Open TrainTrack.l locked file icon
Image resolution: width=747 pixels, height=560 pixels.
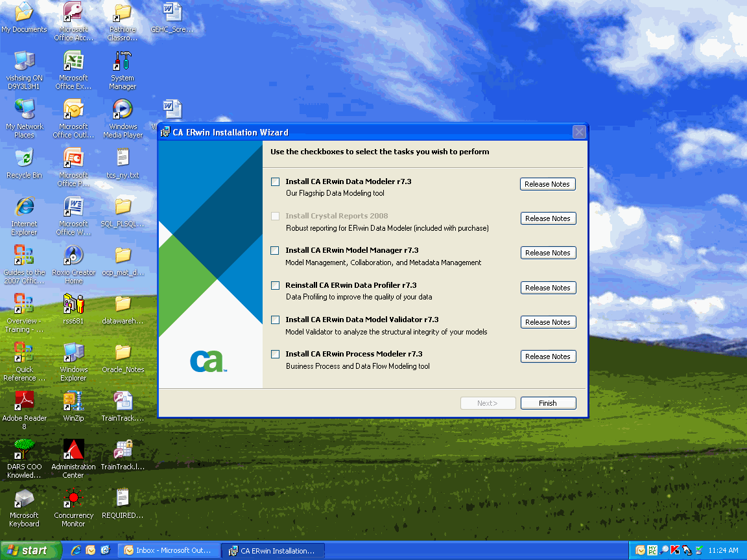(123, 454)
